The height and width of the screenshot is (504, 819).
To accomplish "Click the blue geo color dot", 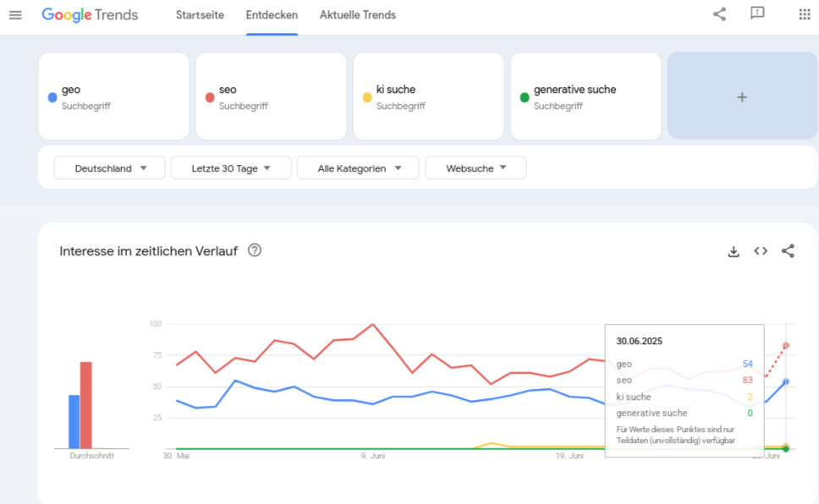I will [x=52, y=97].
